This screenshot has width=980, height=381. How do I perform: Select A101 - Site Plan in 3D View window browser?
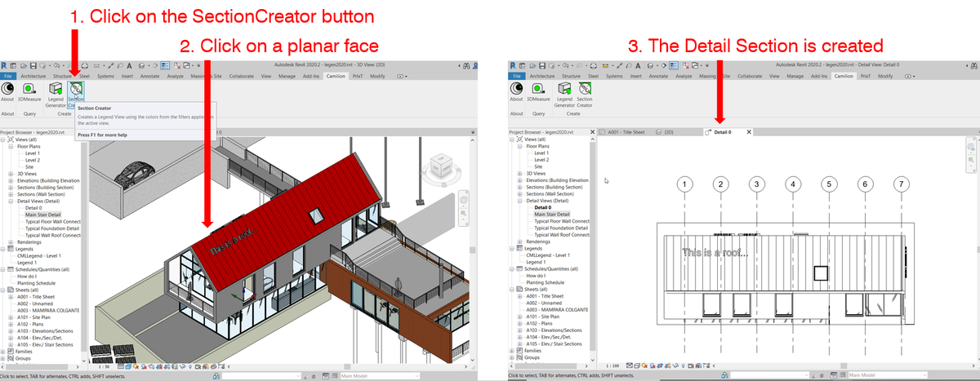pyautogui.click(x=33, y=317)
